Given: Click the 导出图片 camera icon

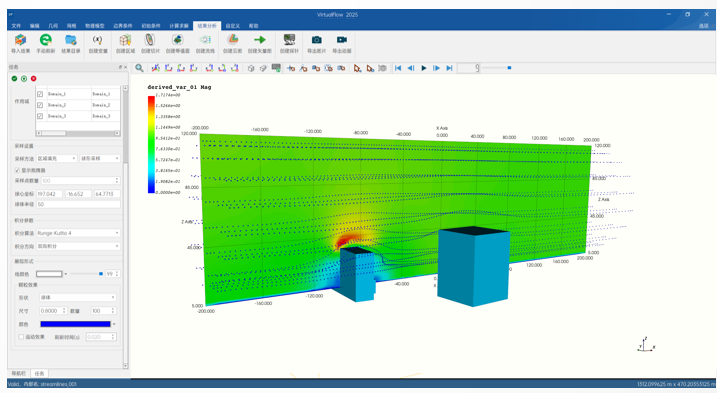Looking at the screenshot, I should pos(316,40).
